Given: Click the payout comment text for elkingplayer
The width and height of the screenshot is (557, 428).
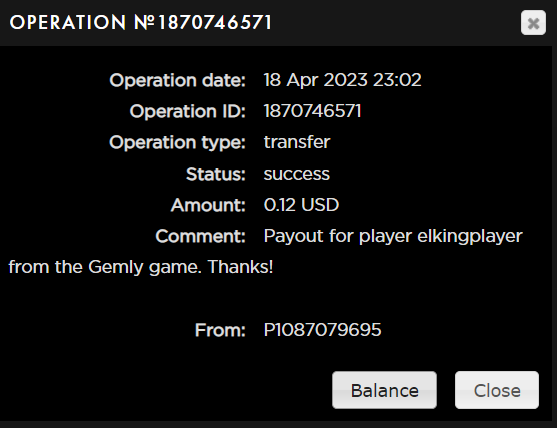Looking at the screenshot, I should pos(393,236).
